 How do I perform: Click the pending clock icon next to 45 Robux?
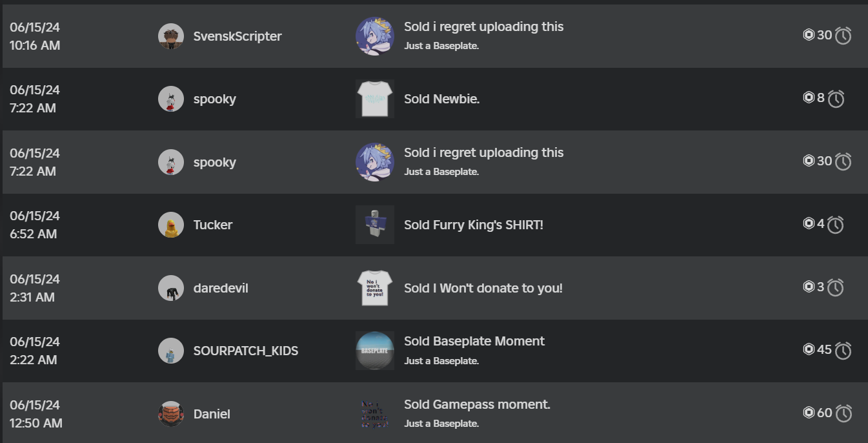pyautogui.click(x=843, y=351)
